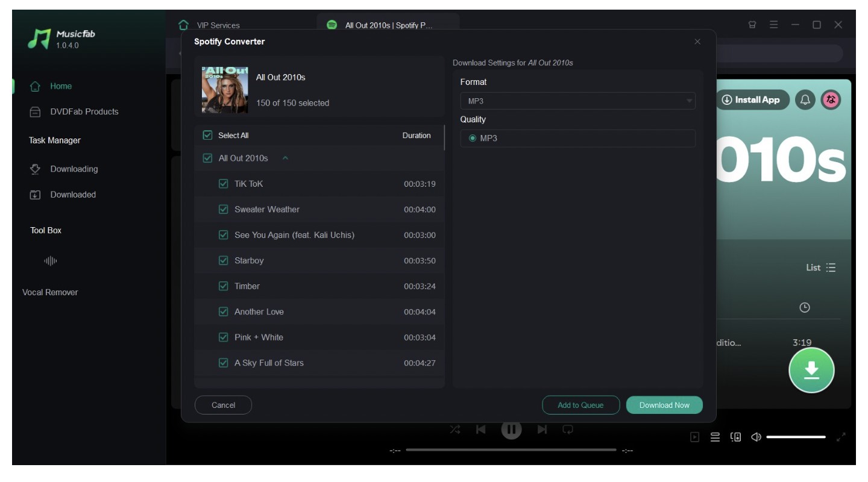Mute using the volume speaker icon
This screenshot has width=868, height=482.
pyautogui.click(x=756, y=437)
